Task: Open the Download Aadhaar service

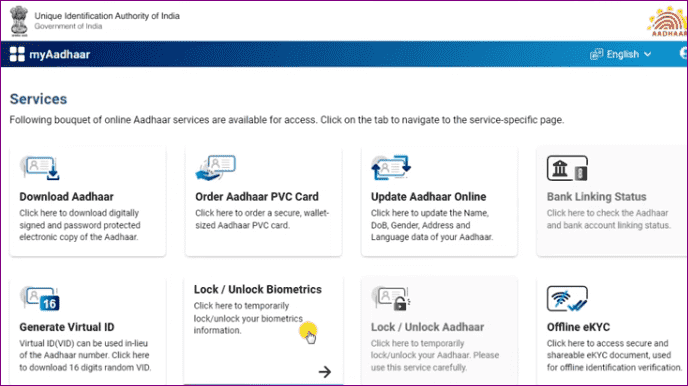Action: click(x=88, y=201)
